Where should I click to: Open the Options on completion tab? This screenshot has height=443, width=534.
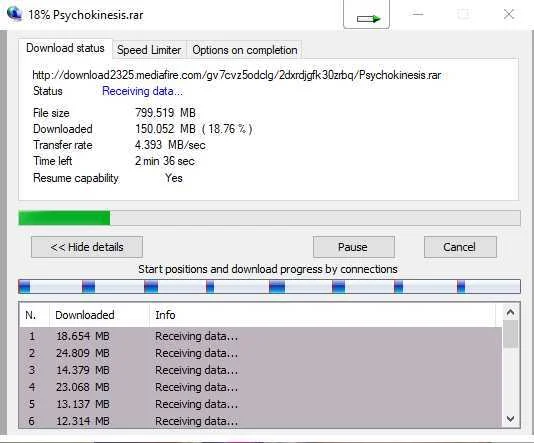(x=245, y=50)
